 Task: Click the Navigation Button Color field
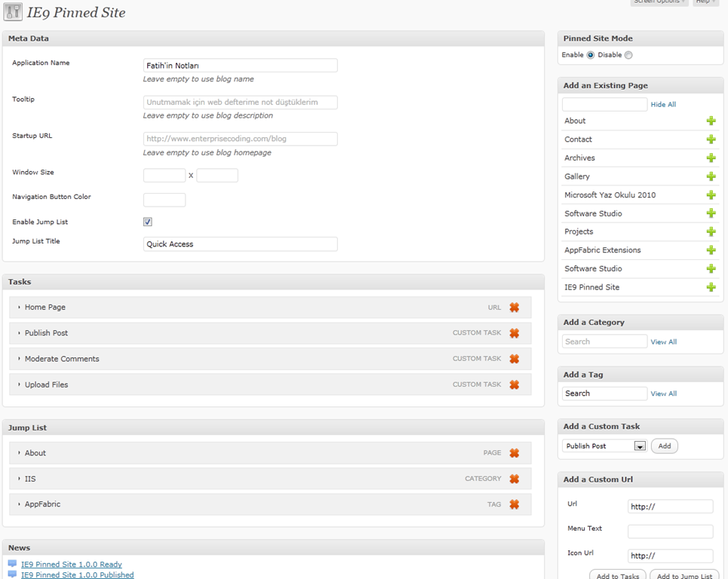(164, 200)
